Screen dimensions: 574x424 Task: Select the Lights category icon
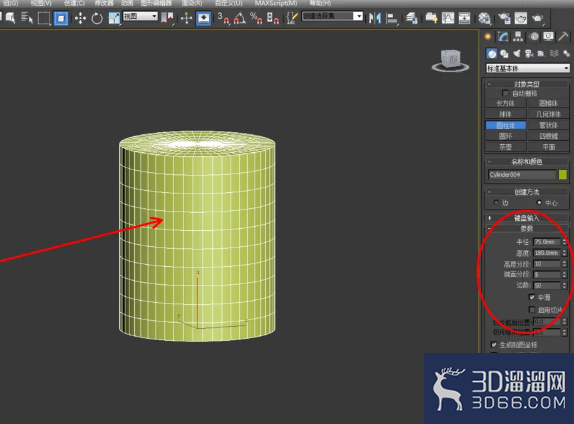click(x=517, y=54)
